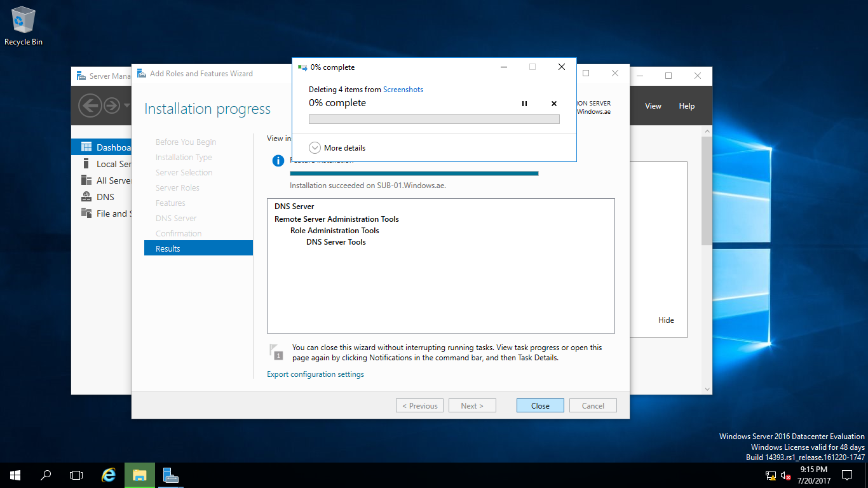
Task: Click 'DNS Server' in results list
Action: click(294, 207)
